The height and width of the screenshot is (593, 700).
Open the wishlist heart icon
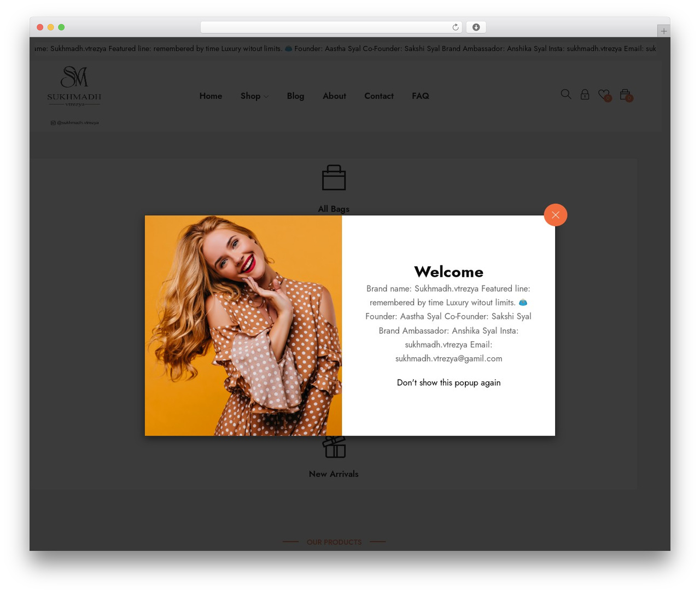click(x=604, y=95)
